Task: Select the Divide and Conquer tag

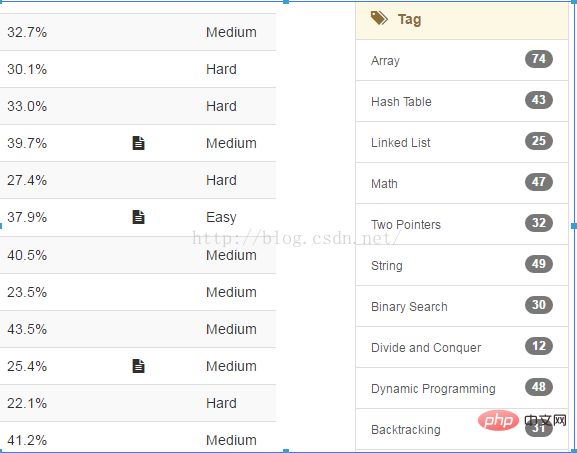Action: [462, 347]
